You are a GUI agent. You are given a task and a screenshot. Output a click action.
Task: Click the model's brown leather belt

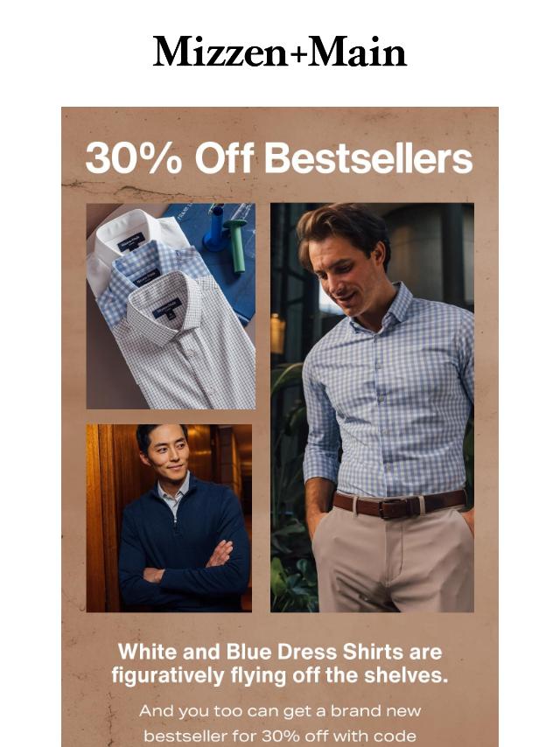pyautogui.click(x=399, y=505)
